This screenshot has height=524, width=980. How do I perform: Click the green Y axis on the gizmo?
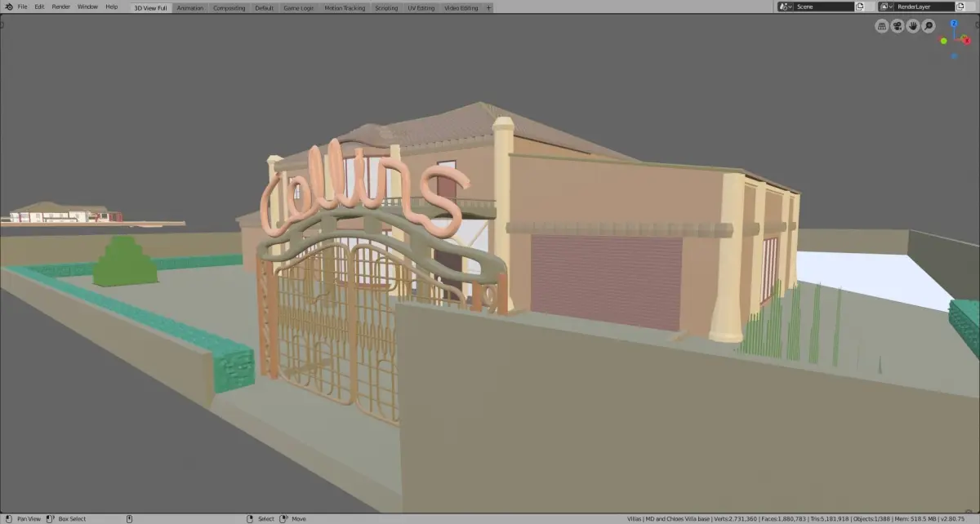coord(944,41)
